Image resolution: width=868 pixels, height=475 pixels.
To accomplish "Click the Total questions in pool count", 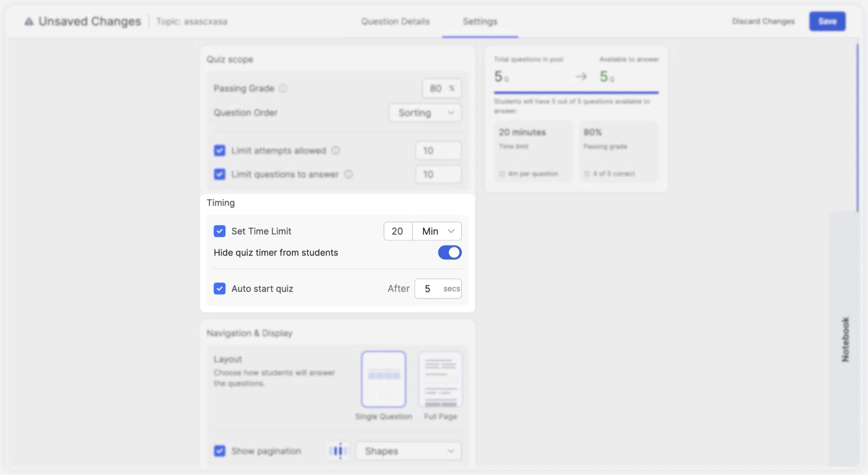I will (x=502, y=76).
